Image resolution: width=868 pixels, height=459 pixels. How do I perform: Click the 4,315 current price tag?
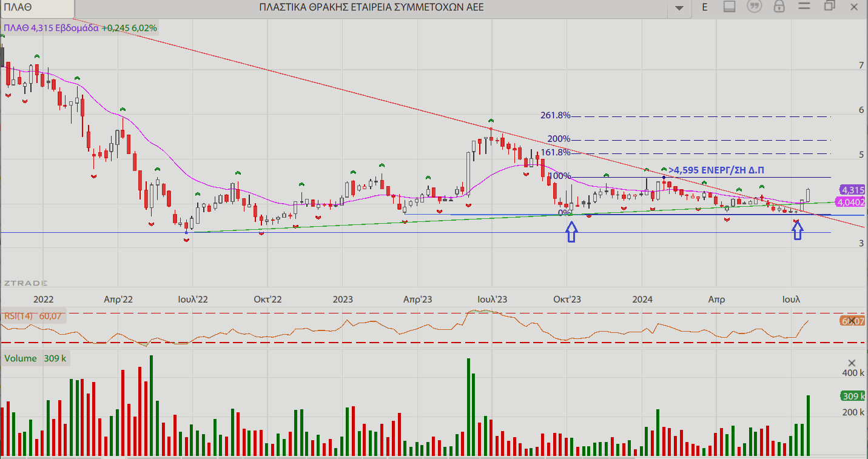(x=853, y=190)
